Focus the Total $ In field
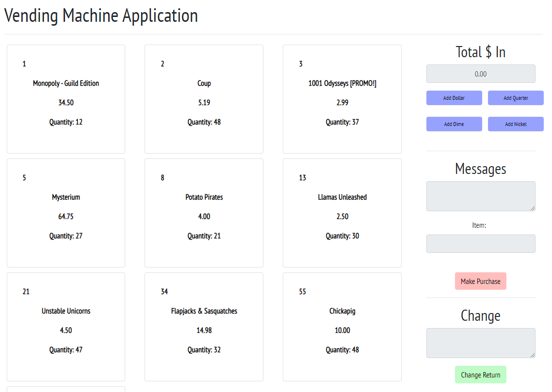The image size is (552, 392). [481, 74]
